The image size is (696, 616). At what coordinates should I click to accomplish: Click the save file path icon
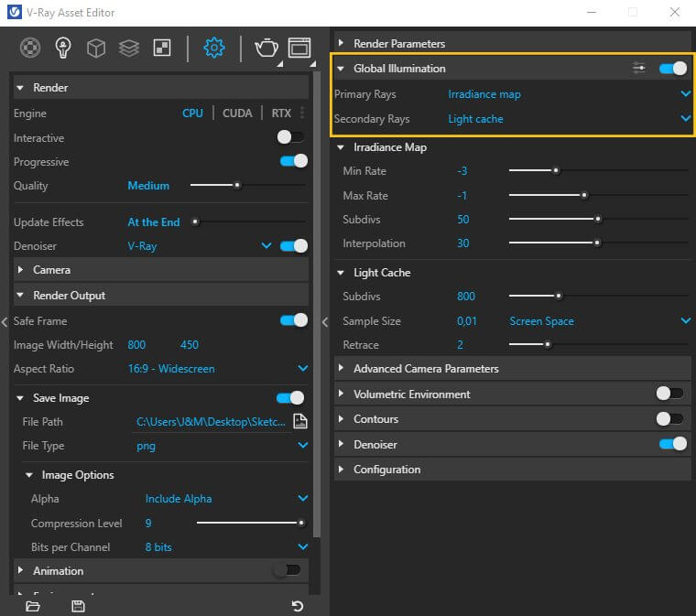[300, 422]
